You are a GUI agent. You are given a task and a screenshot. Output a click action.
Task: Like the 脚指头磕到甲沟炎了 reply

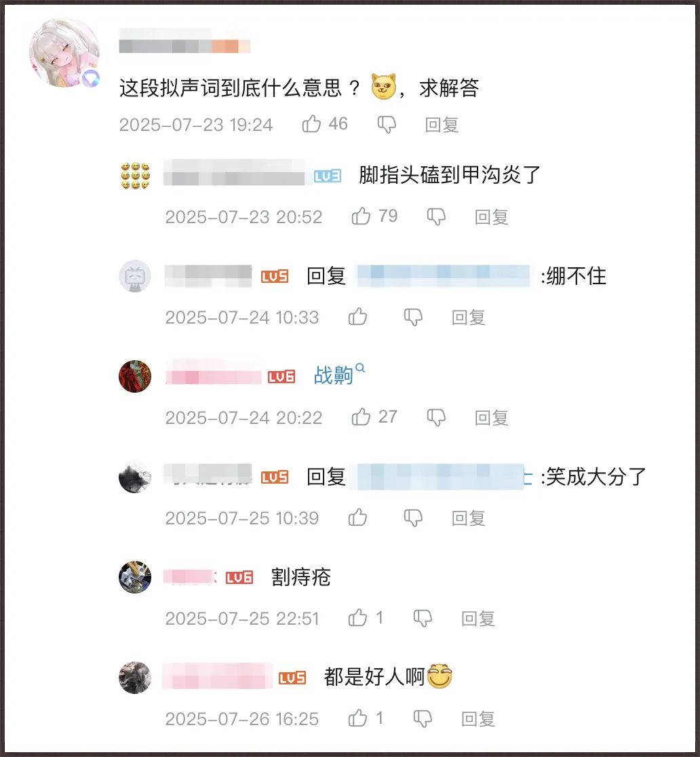(x=361, y=216)
